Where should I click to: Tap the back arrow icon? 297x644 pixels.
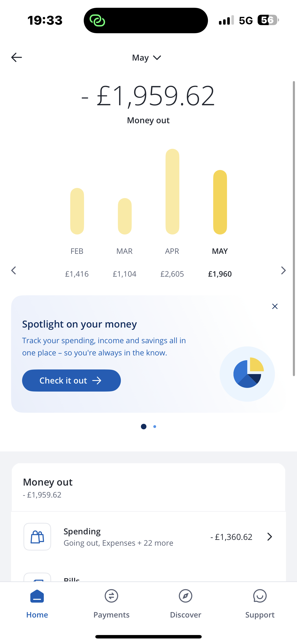[x=17, y=58]
